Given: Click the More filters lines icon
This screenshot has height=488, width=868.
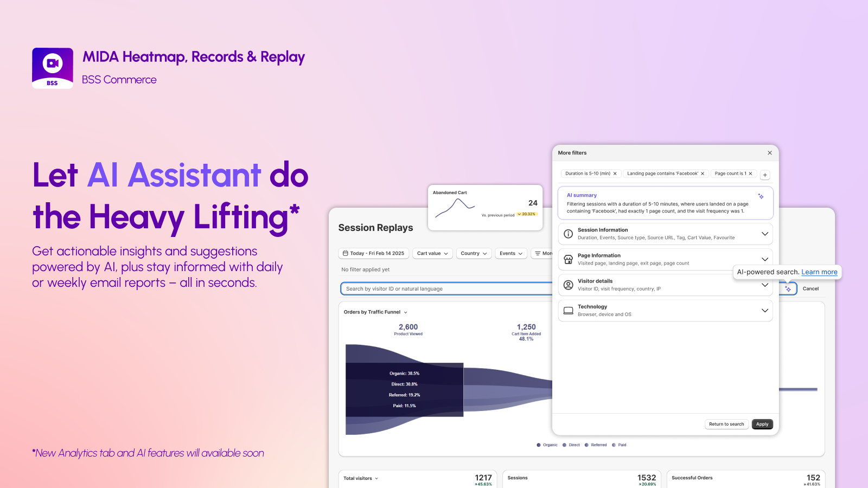Looking at the screenshot, I should pyautogui.click(x=538, y=253).
